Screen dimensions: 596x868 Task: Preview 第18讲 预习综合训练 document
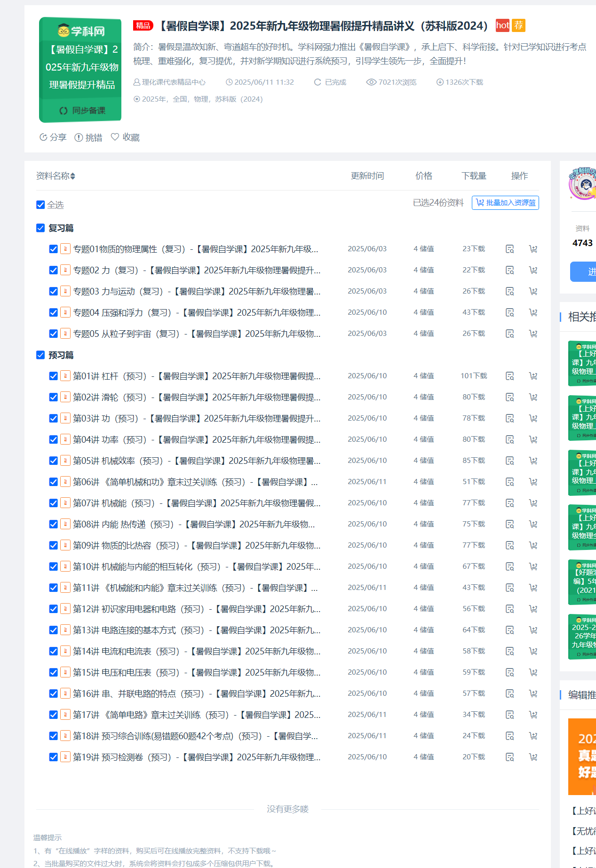tap(509, 736)
